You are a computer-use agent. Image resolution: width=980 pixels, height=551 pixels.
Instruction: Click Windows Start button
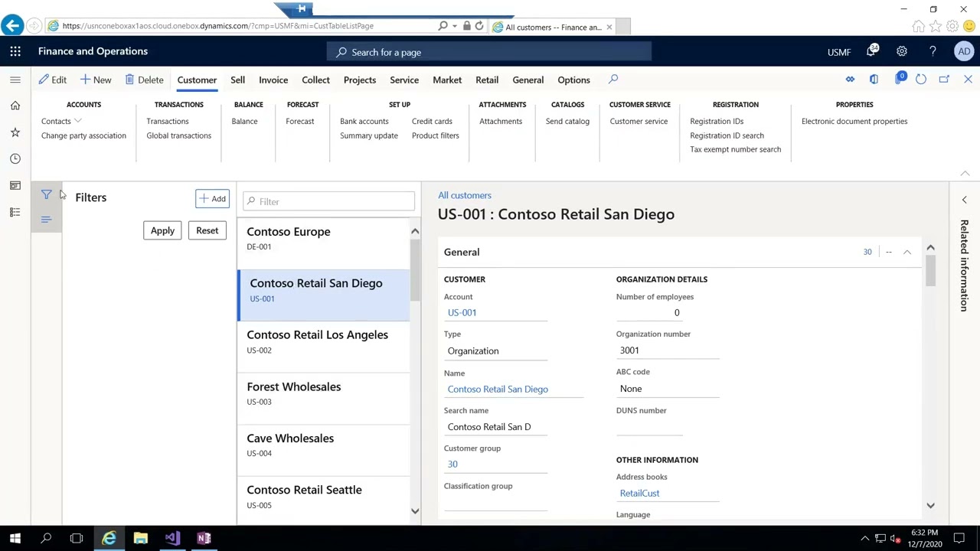point(15,538)
